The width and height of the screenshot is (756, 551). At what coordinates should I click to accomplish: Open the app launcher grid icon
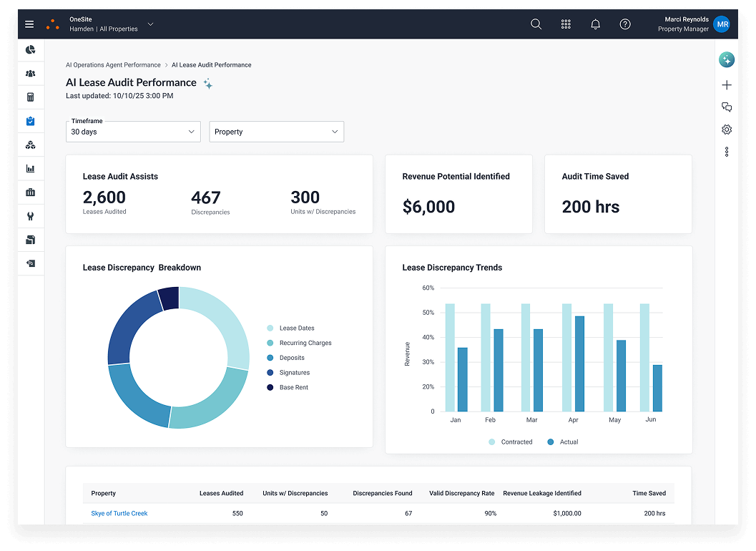tap(566, 24)
